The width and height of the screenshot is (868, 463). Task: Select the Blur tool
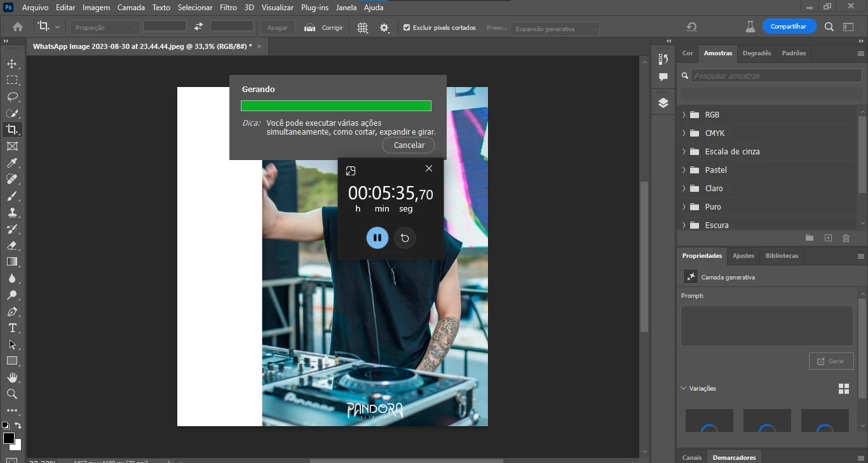coord(11,278)
